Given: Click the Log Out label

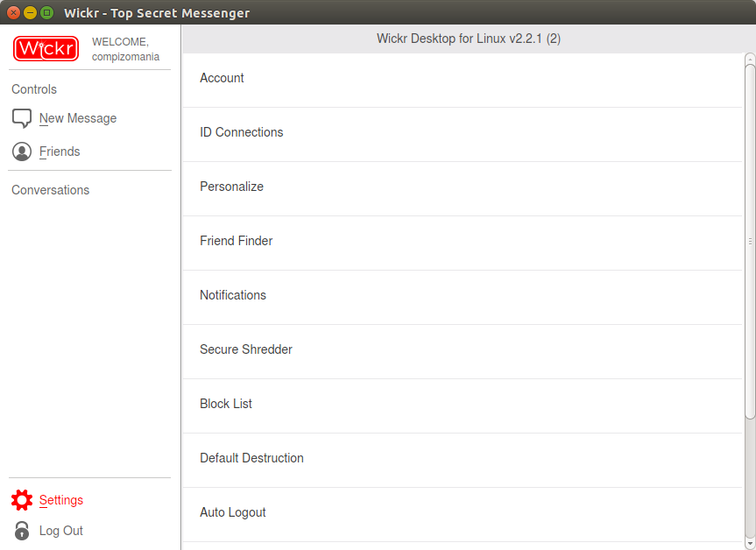Looking at the screenshot, I should click(60, 530).
